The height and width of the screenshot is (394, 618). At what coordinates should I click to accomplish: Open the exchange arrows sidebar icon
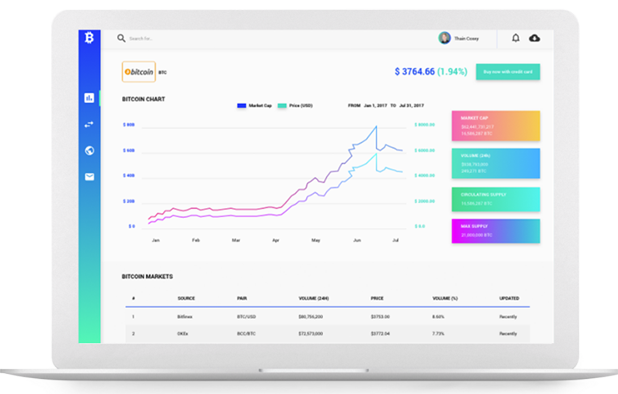coord(89,125)
